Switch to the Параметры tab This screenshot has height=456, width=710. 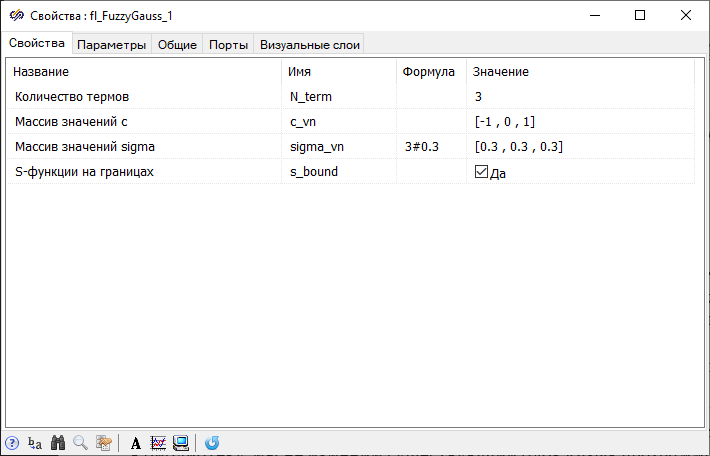(x=112, y=45)
